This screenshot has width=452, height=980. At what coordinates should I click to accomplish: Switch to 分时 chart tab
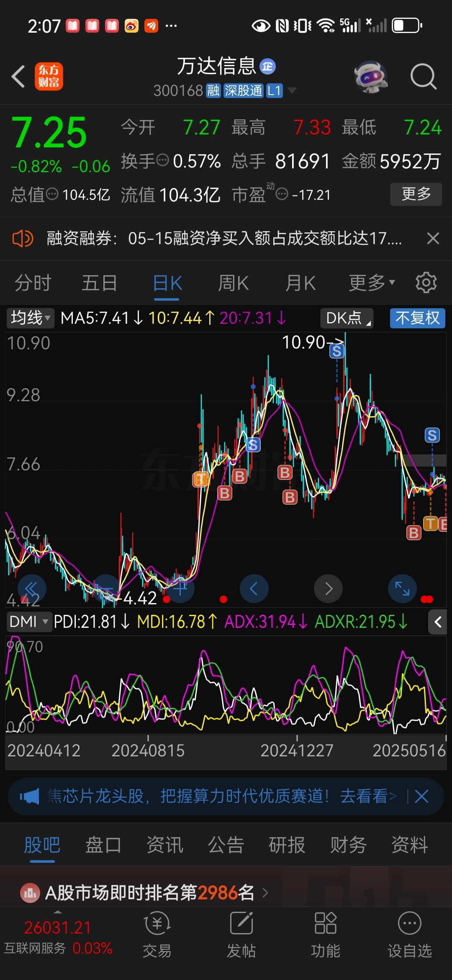(x=33, y=283)
